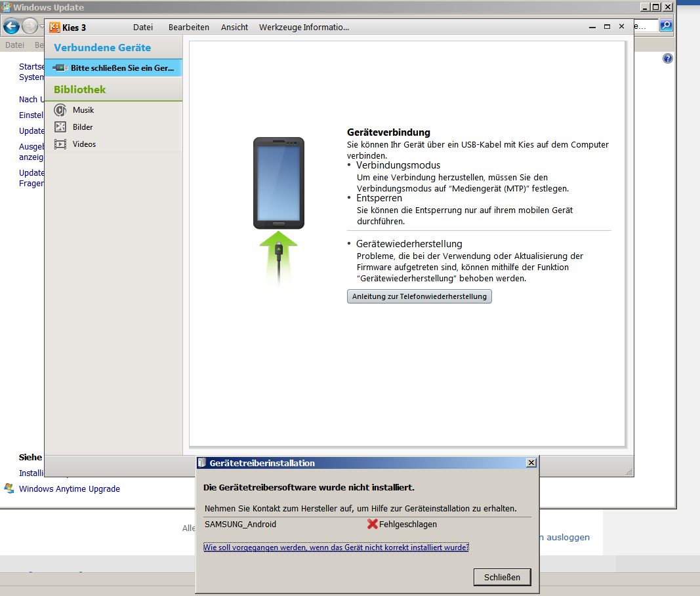Open the Bilder library
This screenshot has height=596, width=700.
(x=83, y=127)
